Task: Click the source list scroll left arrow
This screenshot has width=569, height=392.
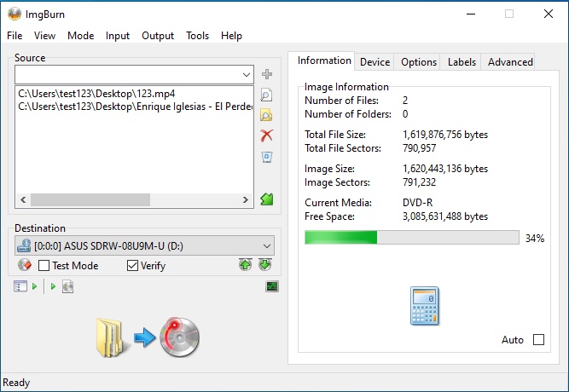Action: (23, 199)
